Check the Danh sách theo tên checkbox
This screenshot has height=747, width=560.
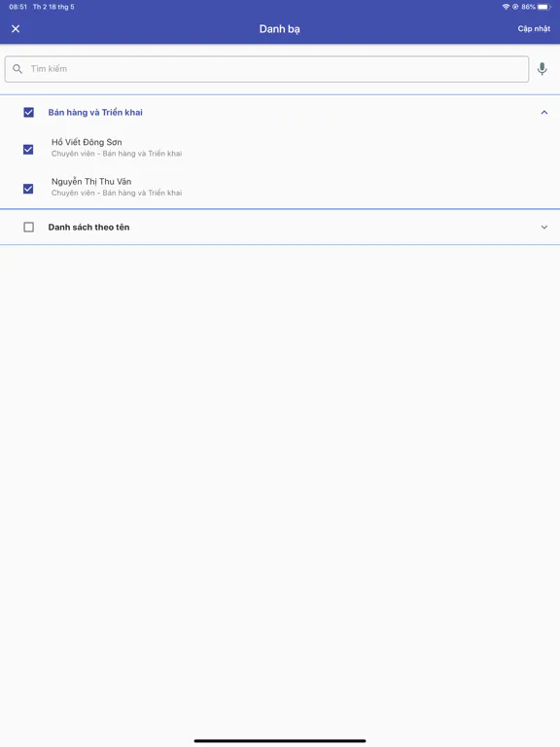click(x=28, y=228)
